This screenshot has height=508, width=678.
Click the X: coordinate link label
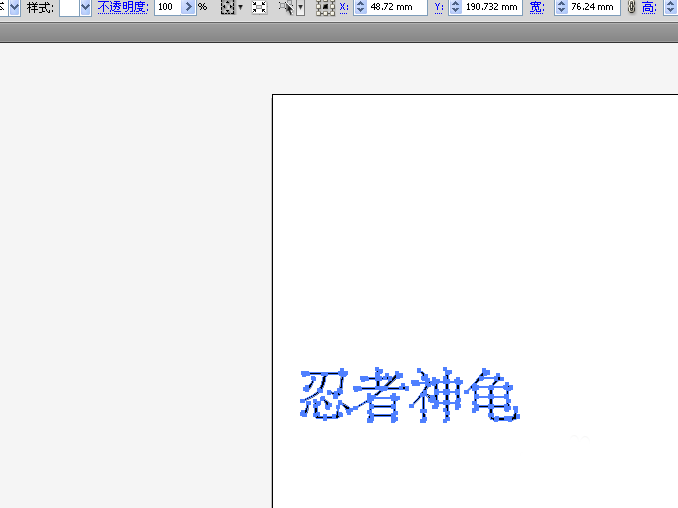[344, 7]
